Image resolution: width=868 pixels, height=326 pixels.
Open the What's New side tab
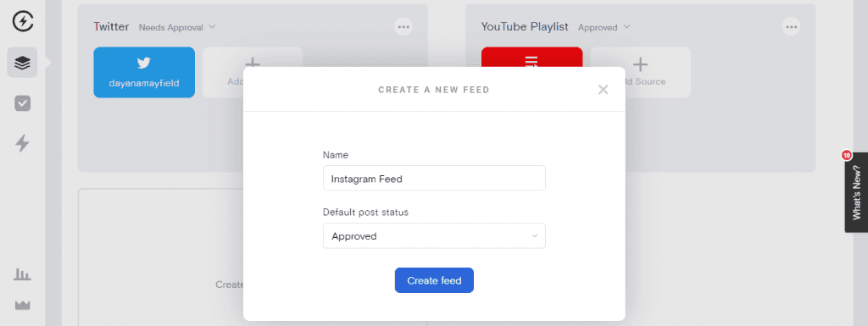click(856, 192)
